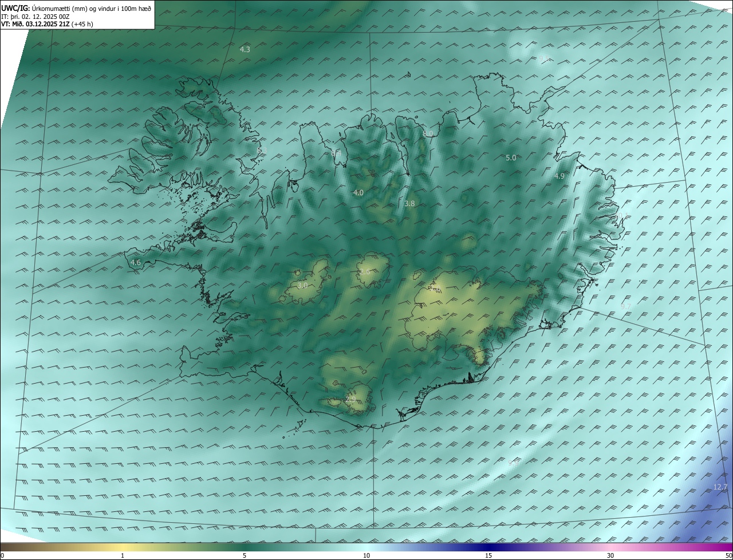Click the 4.9 precipitation value label
This screenshot has width=733, height=560.
click(x=559, y=176)
